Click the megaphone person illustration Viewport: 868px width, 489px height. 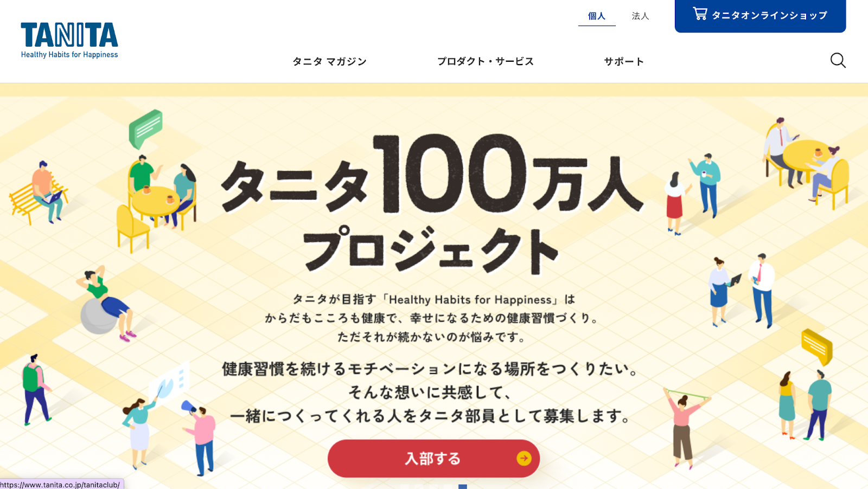(x=199, y=436)
